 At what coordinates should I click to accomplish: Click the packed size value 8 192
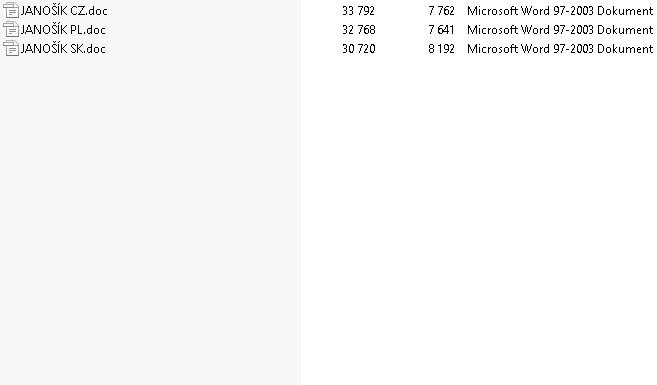[441, 49]
